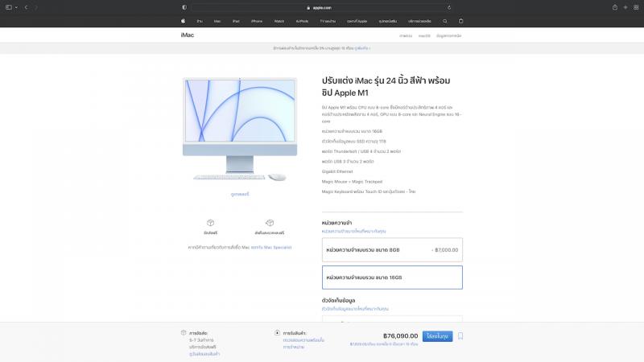Click the Apple logo in site navigation
Image resolution: width=644 pixels, height=362 pixels.
184,21
